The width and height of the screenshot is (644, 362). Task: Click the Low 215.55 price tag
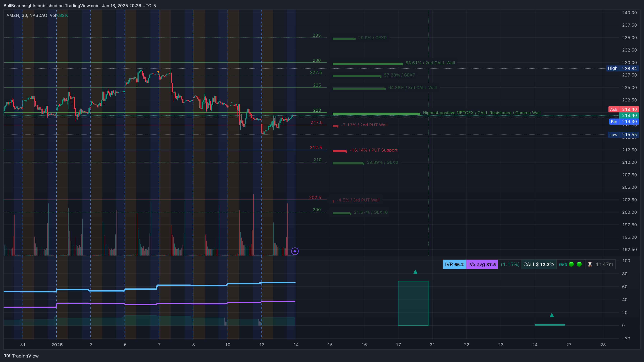[x=623, y=135]
